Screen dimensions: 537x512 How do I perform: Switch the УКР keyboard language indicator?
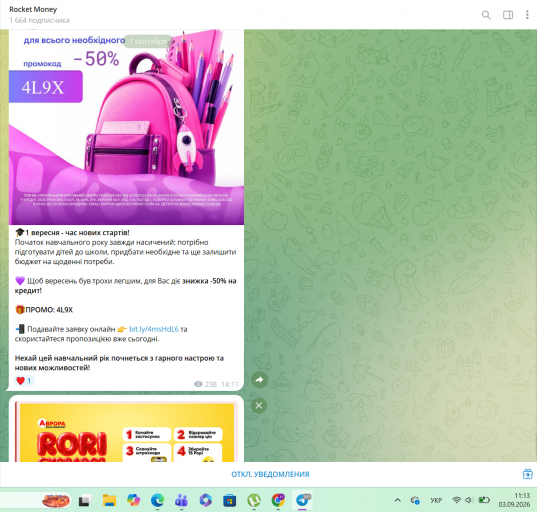pos(436,500)
